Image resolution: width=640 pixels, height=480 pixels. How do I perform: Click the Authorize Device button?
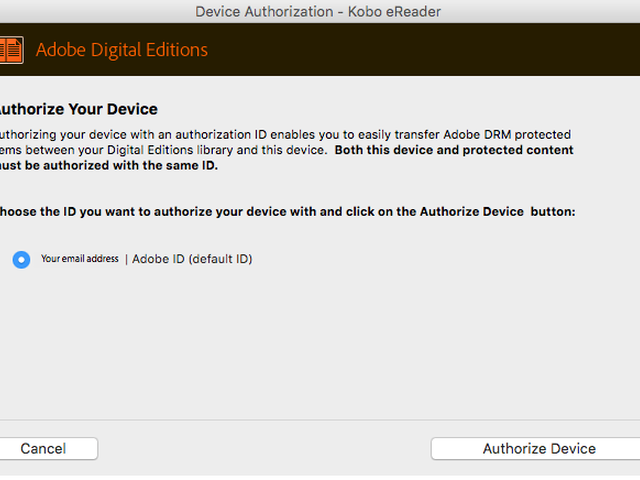[536, 449]
